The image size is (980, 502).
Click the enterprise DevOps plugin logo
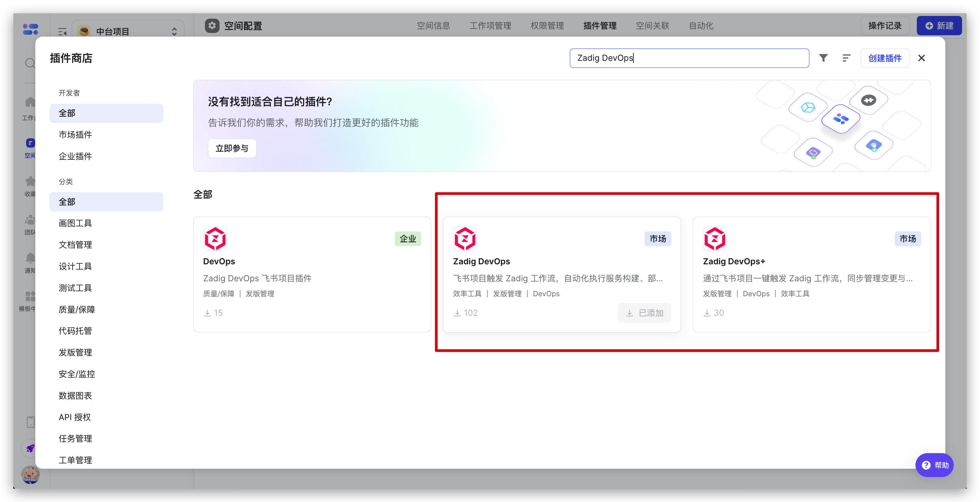(x=215, y=239)
